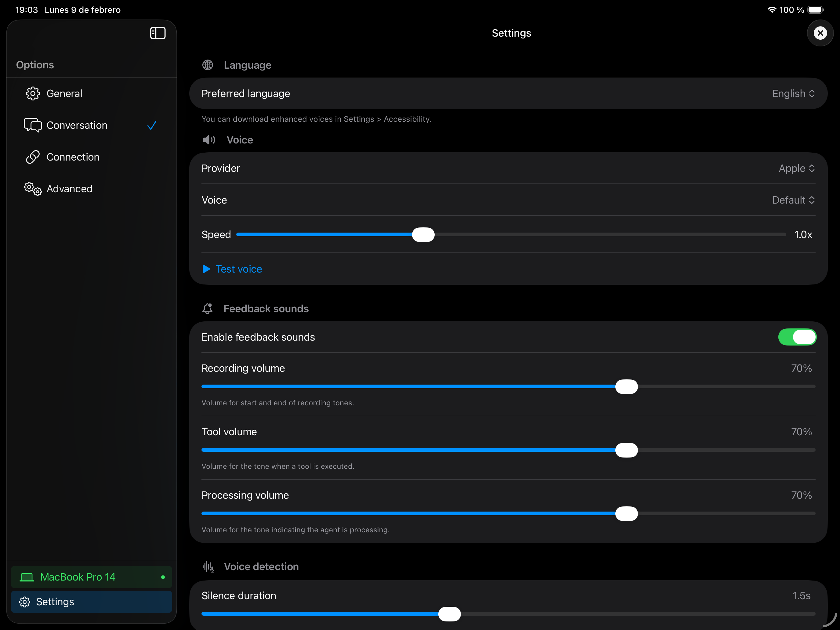This screenshot has width=840, height=630.
Task: Click the waveform icon beside Voice detection
Action: (x=208, y=567)
